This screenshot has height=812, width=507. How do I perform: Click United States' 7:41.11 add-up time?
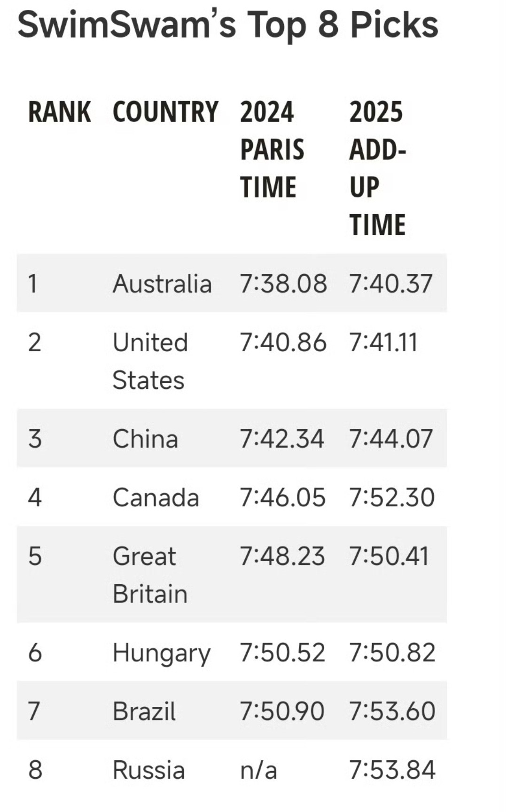coord(383,342)
